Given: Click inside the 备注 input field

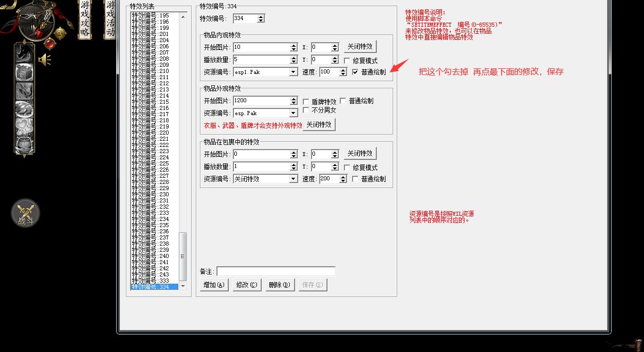Looking at the screenshot, I should pyautogui.click(x=275, y=271).
